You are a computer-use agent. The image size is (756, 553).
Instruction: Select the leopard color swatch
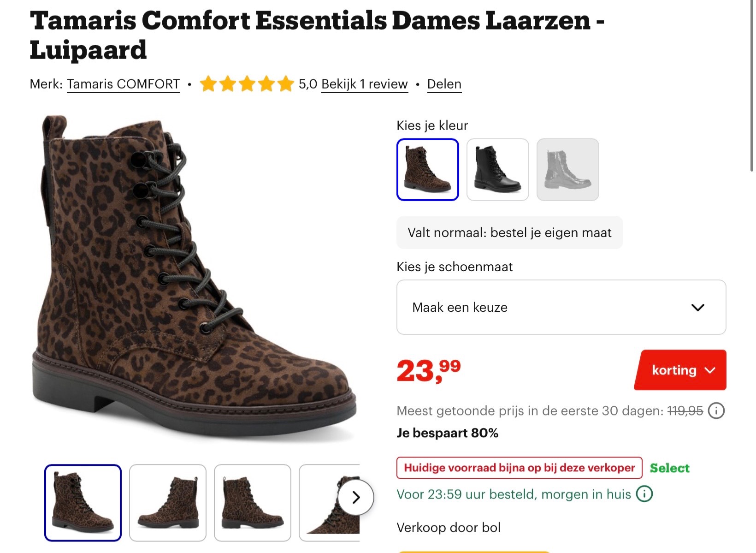pos(427,170)
